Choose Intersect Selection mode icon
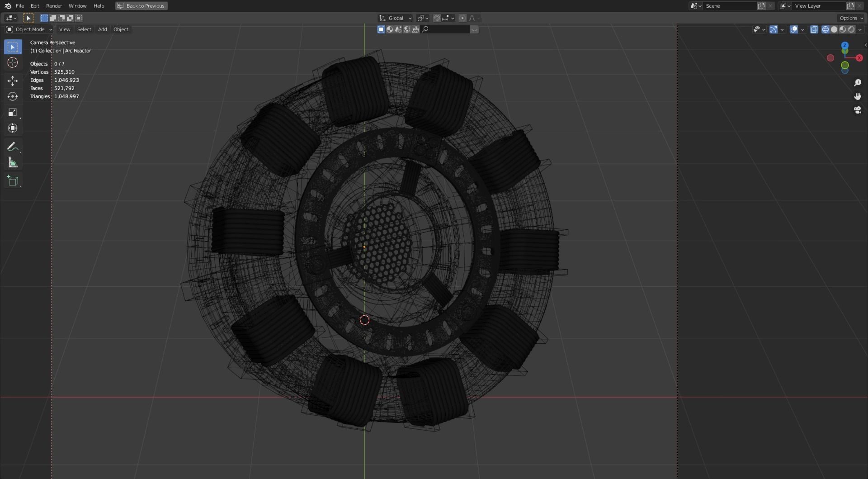This screenshot has width=868, height=479. (79, 18)
